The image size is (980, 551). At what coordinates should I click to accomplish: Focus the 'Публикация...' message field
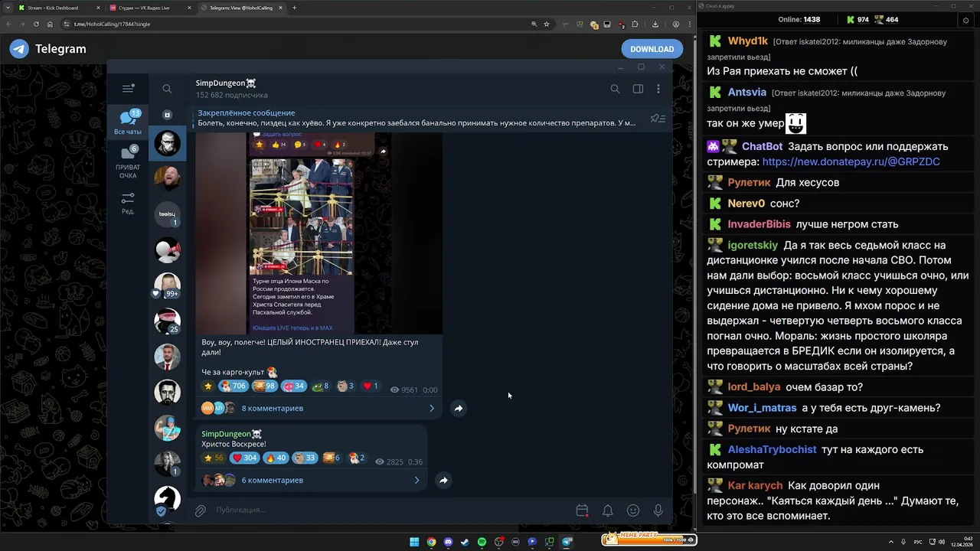pos(390,510)
